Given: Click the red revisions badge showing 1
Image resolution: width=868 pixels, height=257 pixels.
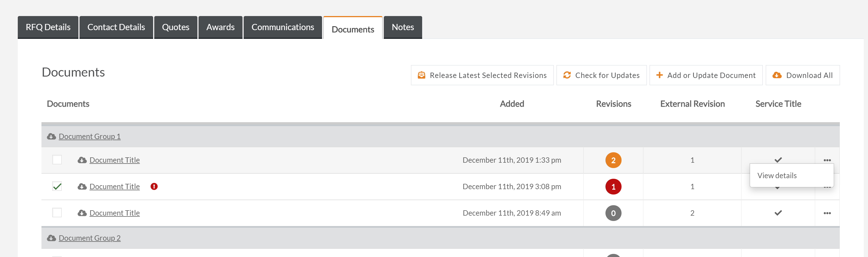Looking at the screenshot, I should tap(613, 186).
